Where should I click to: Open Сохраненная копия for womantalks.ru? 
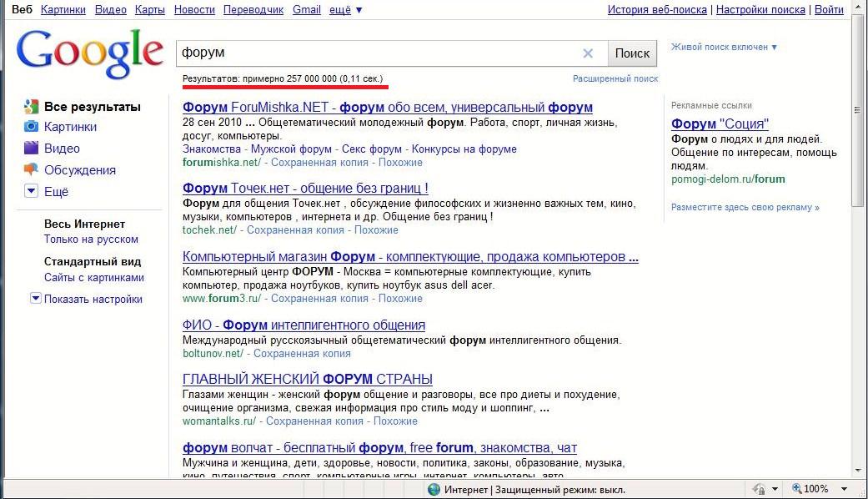(314, 421)
